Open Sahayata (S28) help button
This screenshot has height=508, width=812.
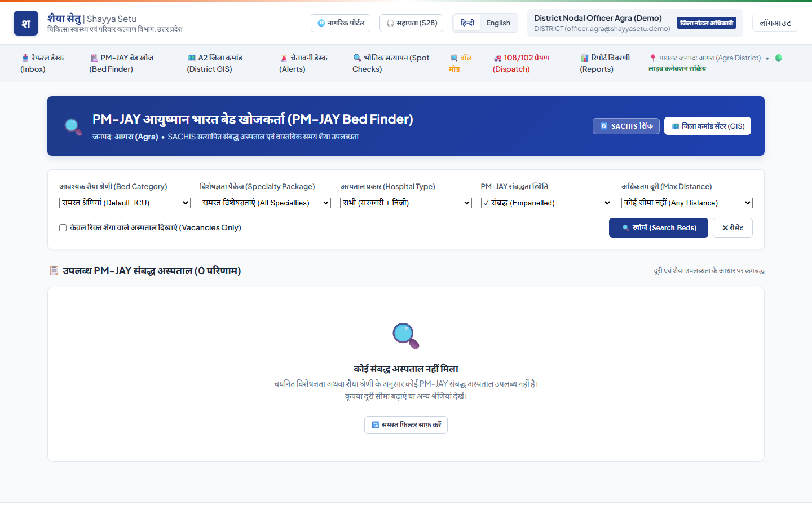click(412, 23)
